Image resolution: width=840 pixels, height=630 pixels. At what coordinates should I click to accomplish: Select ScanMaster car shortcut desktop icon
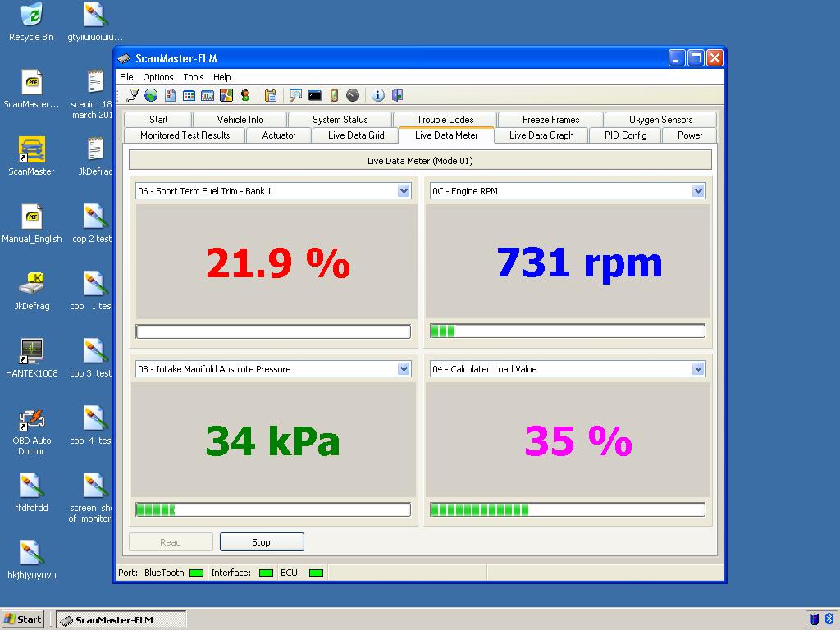(32, 156)
